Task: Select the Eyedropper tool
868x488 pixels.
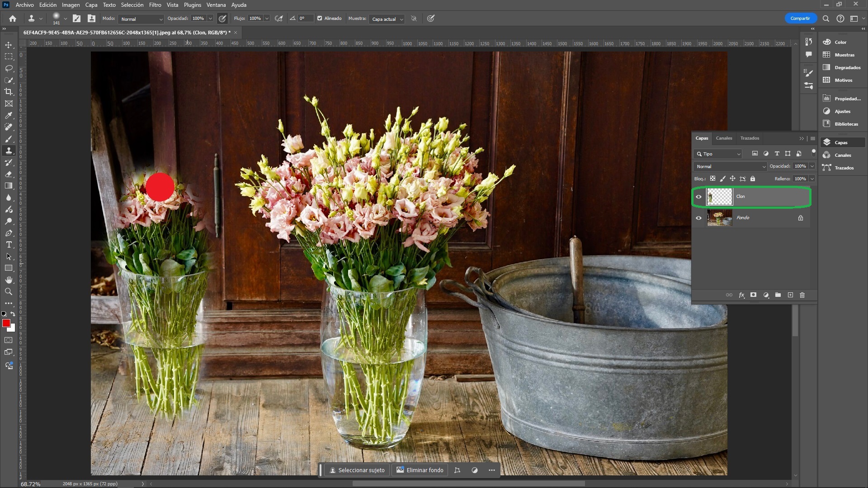Action: pyautogui.click(x=9, y=115)
